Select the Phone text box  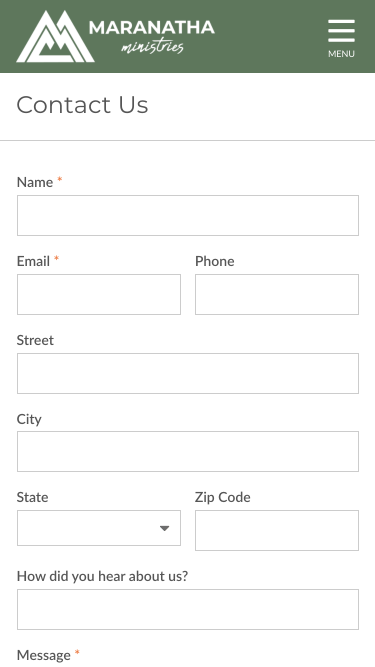pyautogui.click(x=277, y=294)
